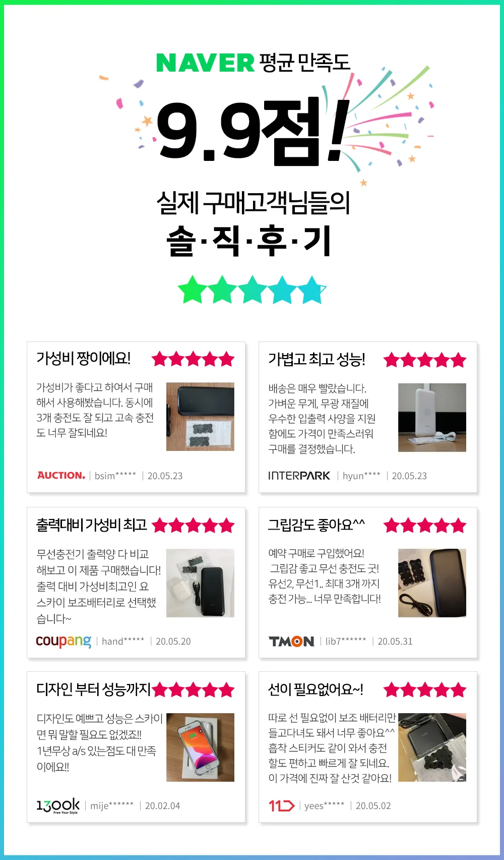
Task: Click the AUCTION logo in first review
Action: [x=61, y=475]
